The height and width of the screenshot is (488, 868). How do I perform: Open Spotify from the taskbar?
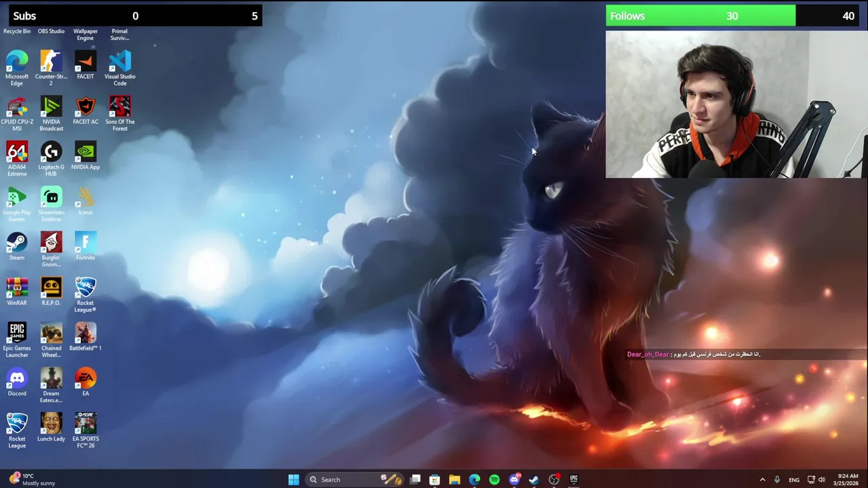point(494,479)
